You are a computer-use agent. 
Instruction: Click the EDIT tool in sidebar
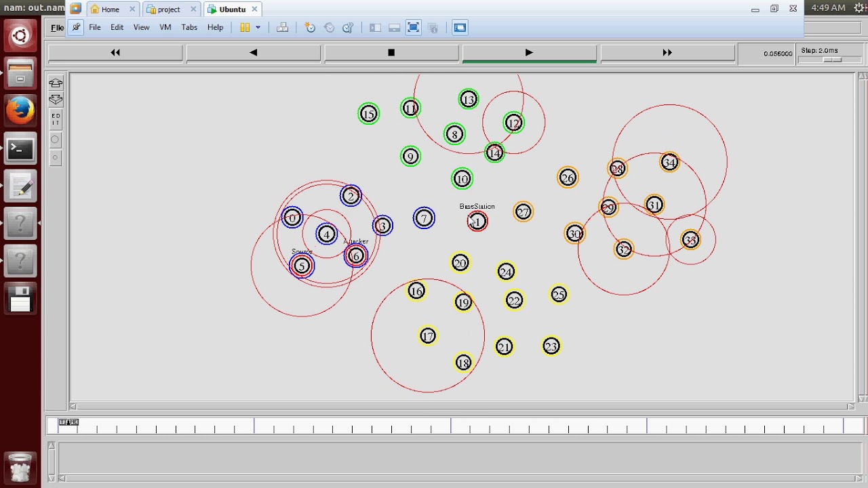(56, 121)
